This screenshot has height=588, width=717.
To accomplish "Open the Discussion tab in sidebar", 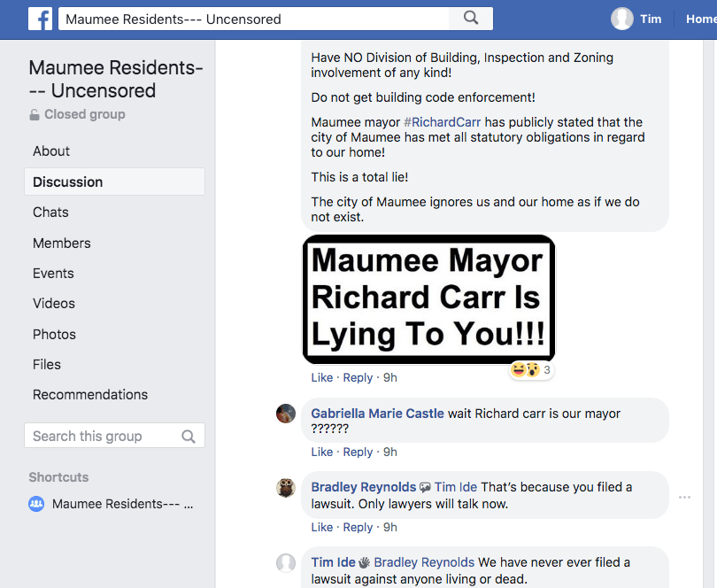I will [68, 182].
